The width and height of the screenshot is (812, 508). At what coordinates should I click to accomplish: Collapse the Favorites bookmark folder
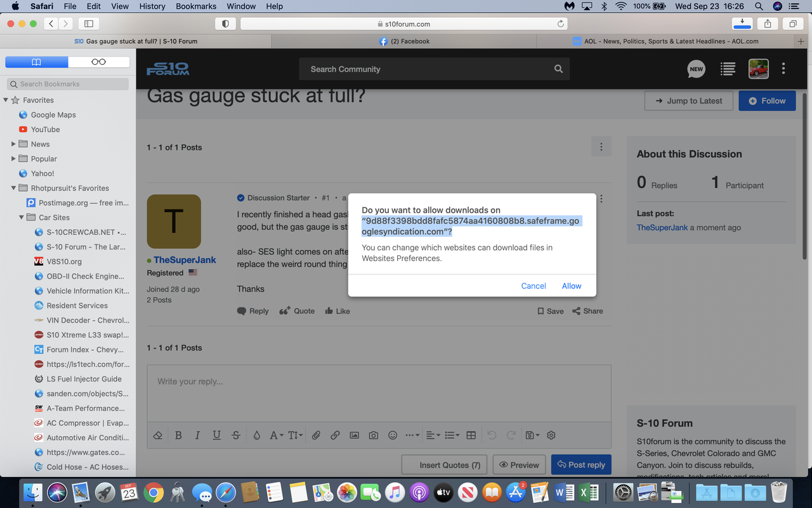(x=6, y=100)
